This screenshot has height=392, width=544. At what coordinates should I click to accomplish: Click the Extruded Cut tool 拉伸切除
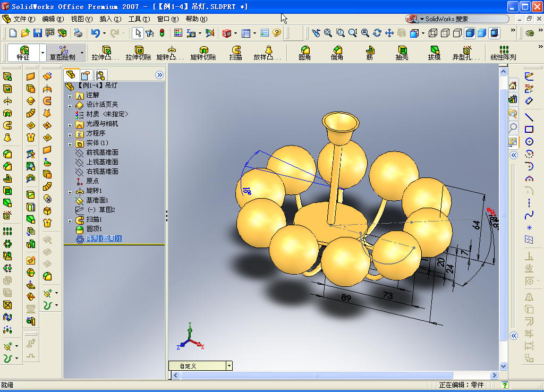point(139,53)
